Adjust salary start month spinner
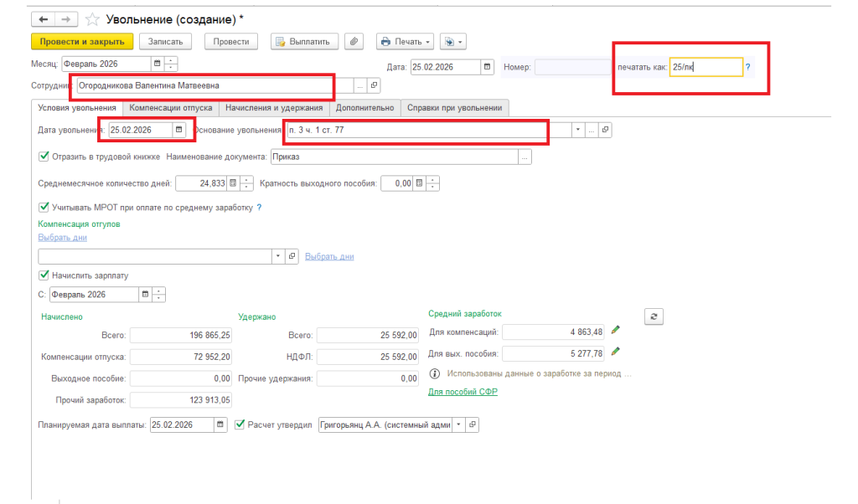This screenshot has width=858, height=504. (x=158, y=295)
